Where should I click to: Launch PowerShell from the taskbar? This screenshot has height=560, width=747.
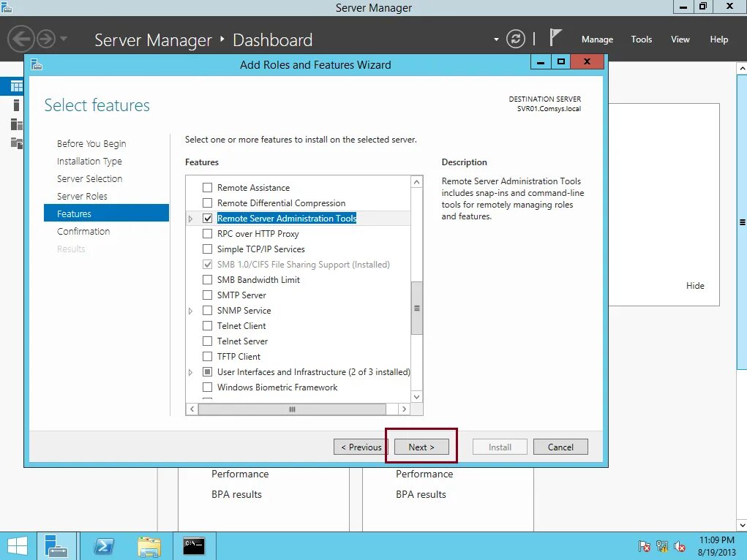(104, 545)
